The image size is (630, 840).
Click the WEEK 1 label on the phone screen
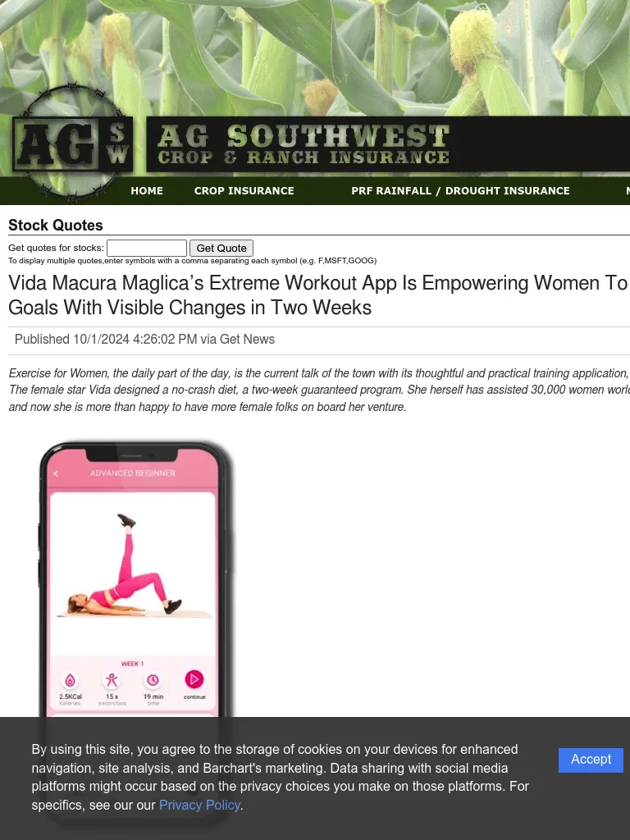(132, 664)
